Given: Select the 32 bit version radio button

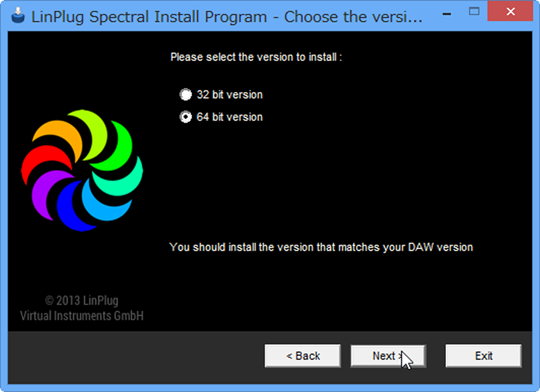Looking at the screenshot, I should pos(186,94).
